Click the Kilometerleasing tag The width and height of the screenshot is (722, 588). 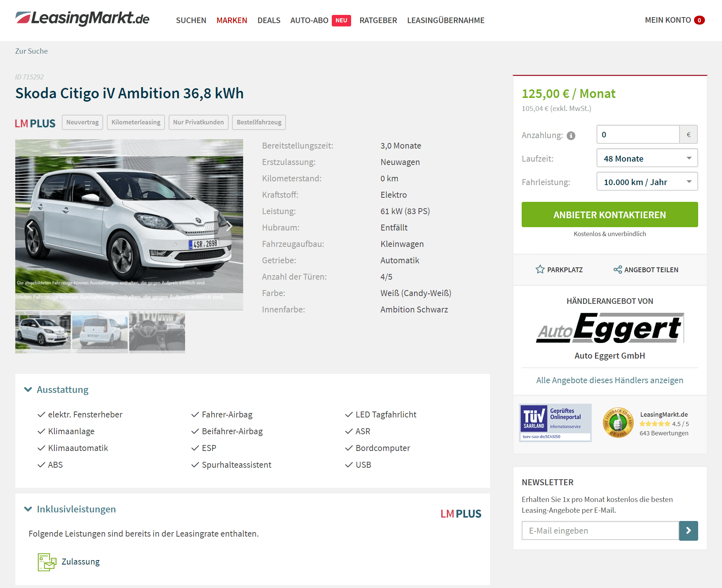[136, 122]
